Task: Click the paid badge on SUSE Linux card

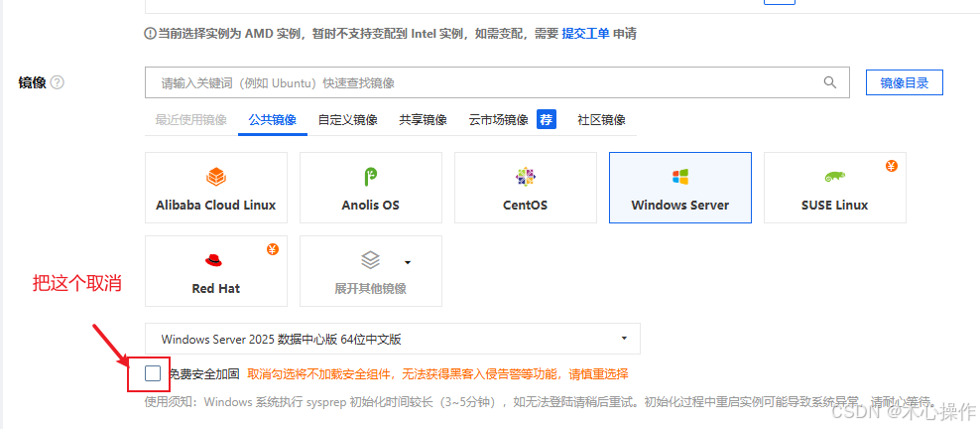Action: [x=892, y=167]
